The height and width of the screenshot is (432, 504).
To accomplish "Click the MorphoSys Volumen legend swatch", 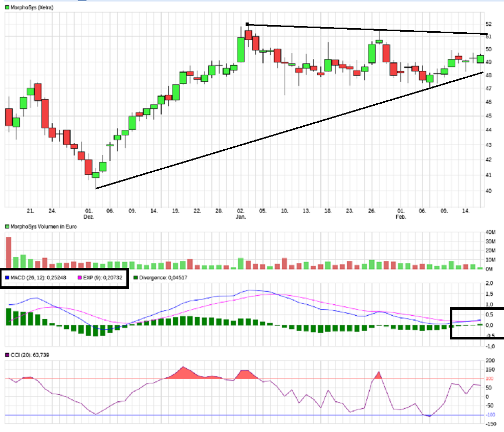I will click(x=7, y=226).
